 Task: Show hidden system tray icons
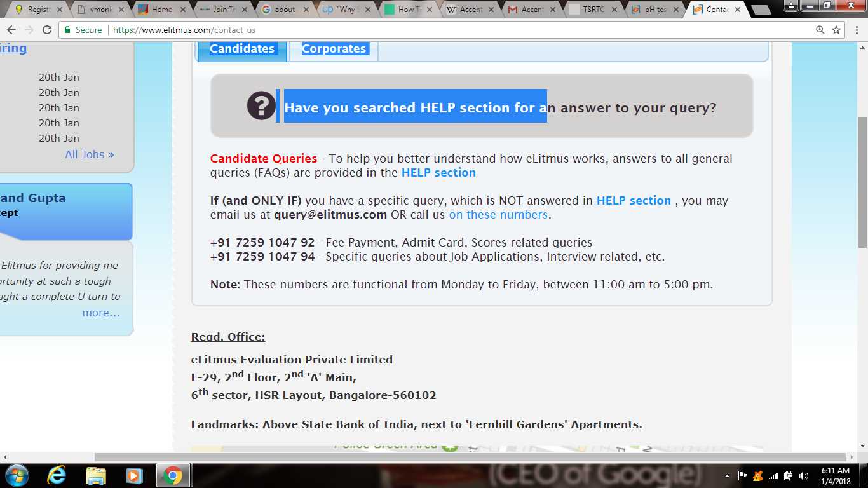coord(727,476)
